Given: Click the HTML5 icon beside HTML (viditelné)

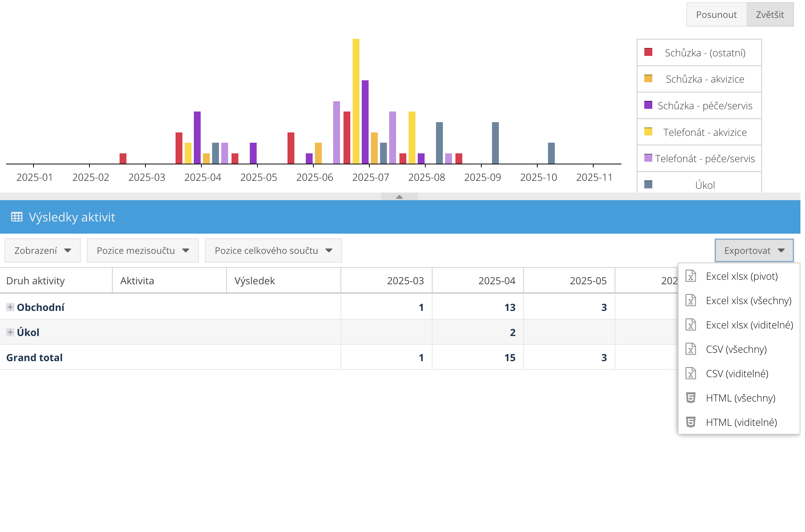Looking at the screenshot, I should pos(690,422).
